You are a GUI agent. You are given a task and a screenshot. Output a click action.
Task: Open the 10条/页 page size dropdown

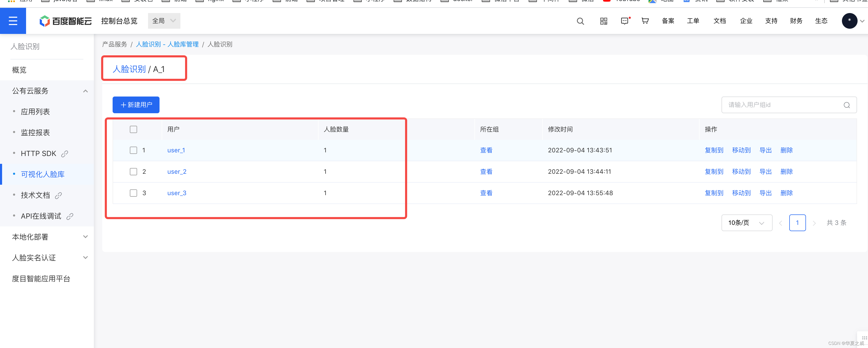tap(747, 223)
